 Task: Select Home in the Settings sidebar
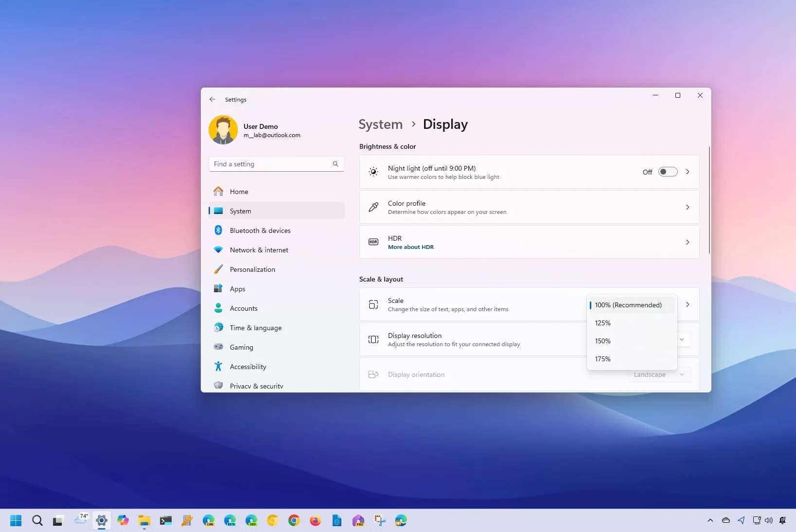click(238, 192)
